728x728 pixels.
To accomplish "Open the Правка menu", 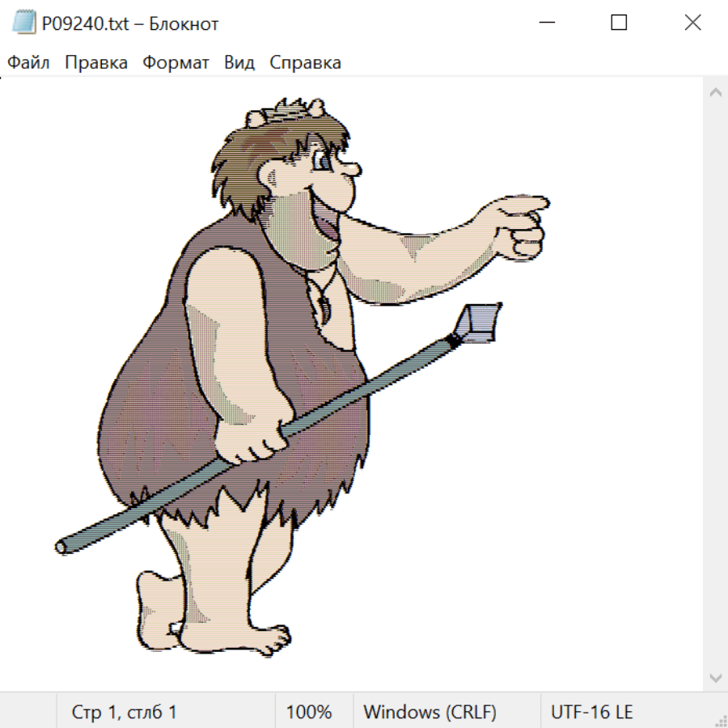I will tap(96, 63).
